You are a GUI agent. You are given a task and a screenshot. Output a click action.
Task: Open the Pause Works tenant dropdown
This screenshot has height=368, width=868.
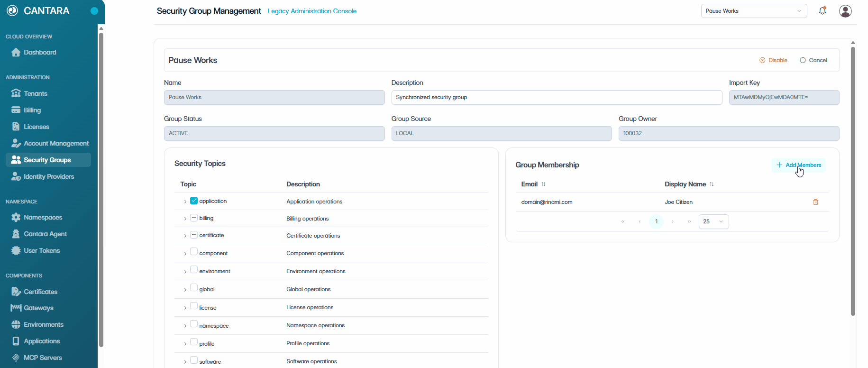click(x=754, y=11)
